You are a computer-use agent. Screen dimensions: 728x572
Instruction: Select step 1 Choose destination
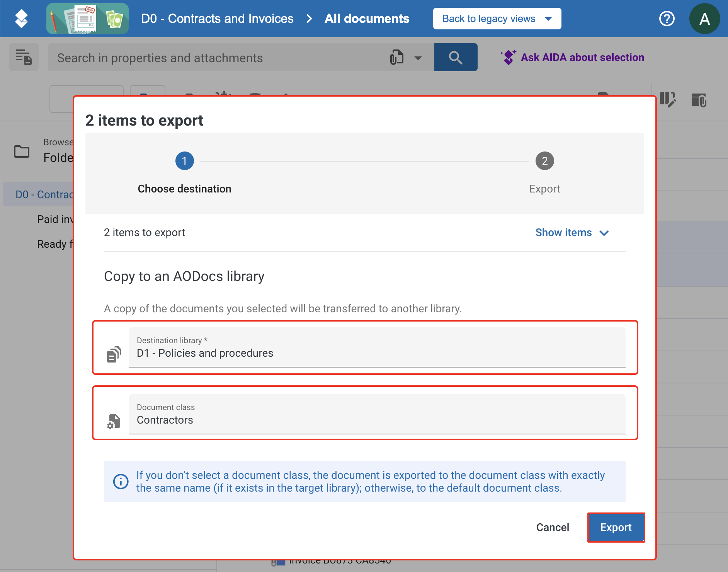point(184,173)
